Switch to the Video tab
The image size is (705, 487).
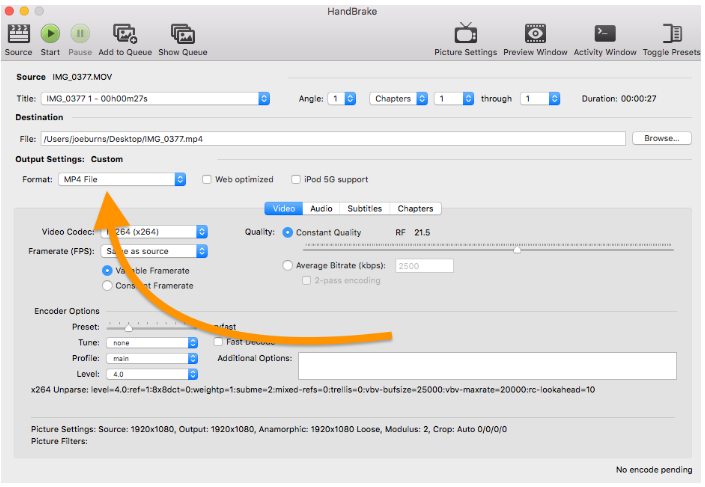click(x=284, y=209)
